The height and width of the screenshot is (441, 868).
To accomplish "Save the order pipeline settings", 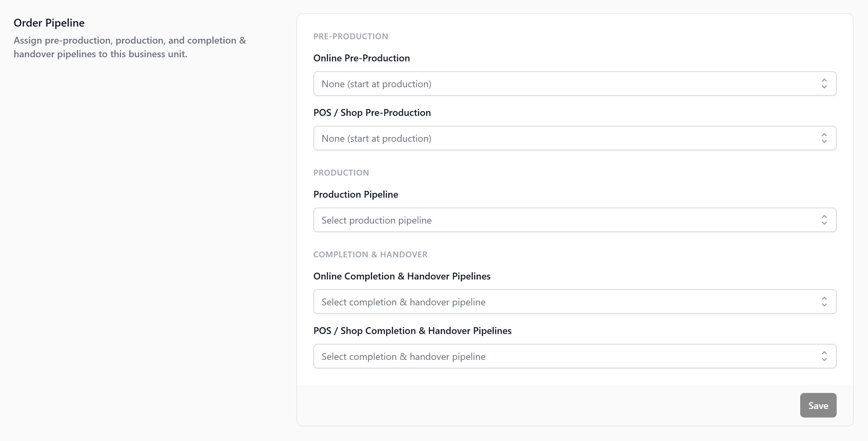I will pyautogui.click(x=818, y=405).
